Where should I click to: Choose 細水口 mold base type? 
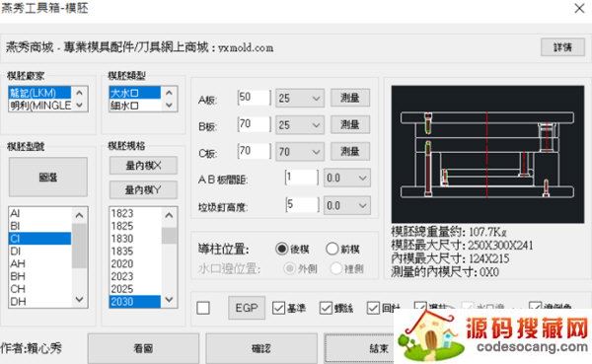135,106
